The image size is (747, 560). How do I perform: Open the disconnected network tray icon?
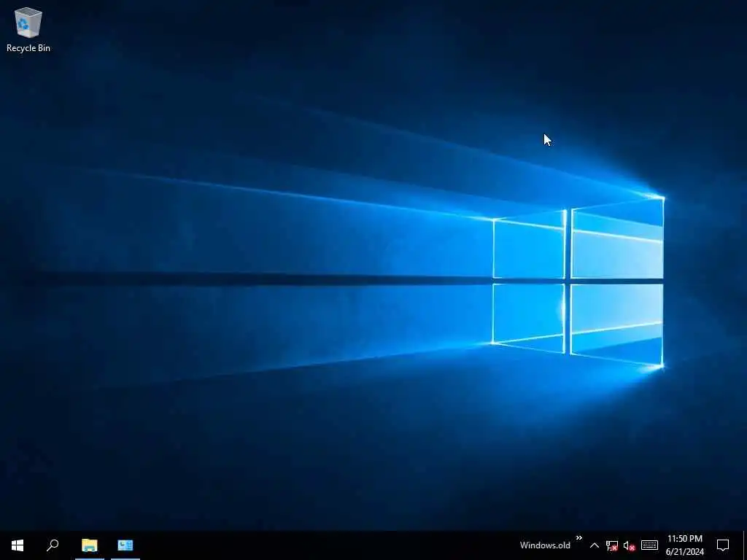612,545
